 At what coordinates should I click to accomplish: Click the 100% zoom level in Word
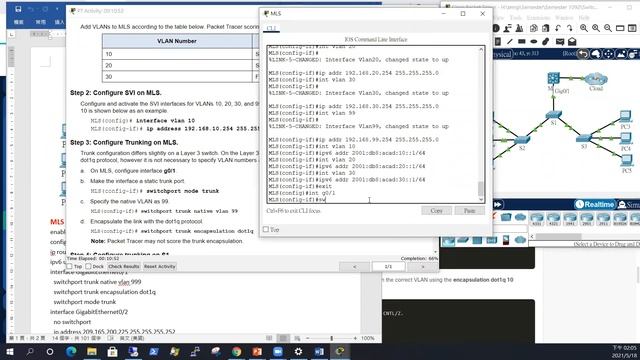pos(368,338)
